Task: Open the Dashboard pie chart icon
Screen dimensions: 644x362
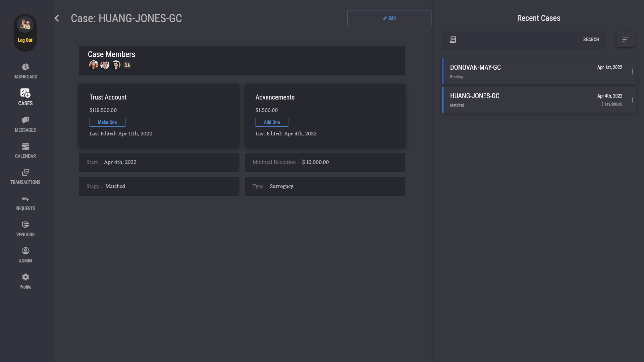Action: [x=25, y=67]
